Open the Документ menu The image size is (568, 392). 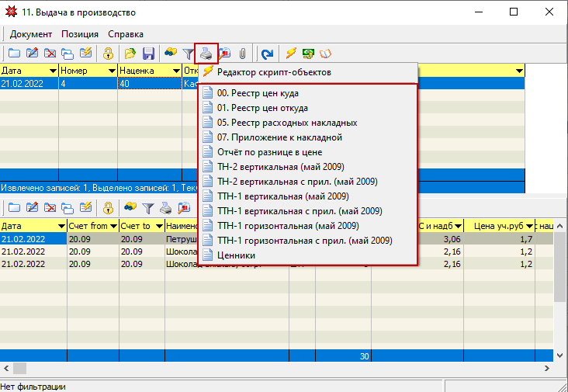pyautogui.click(x=31, y=34)
